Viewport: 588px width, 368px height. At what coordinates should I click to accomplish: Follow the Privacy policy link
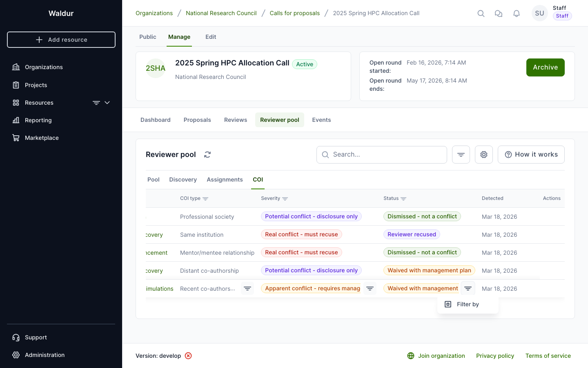click(495, 356)
